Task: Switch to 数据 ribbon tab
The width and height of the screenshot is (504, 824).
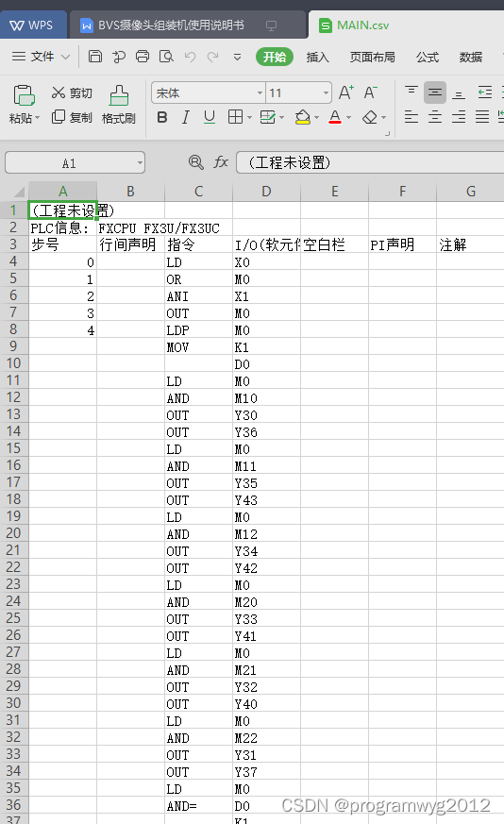Action: point(470,57)
